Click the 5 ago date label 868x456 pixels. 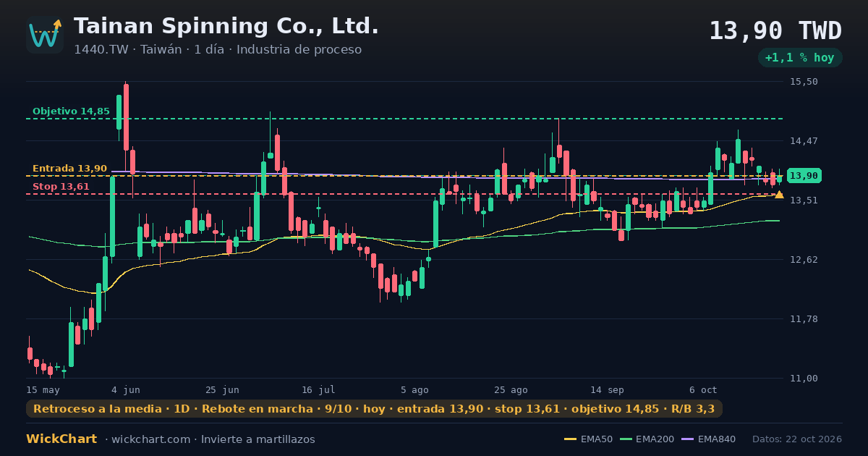[414, 389]
